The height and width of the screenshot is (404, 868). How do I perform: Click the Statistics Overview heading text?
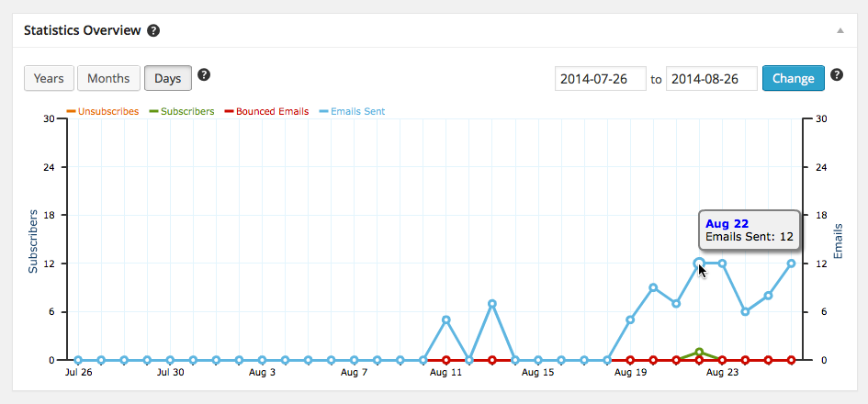(83, 30)
